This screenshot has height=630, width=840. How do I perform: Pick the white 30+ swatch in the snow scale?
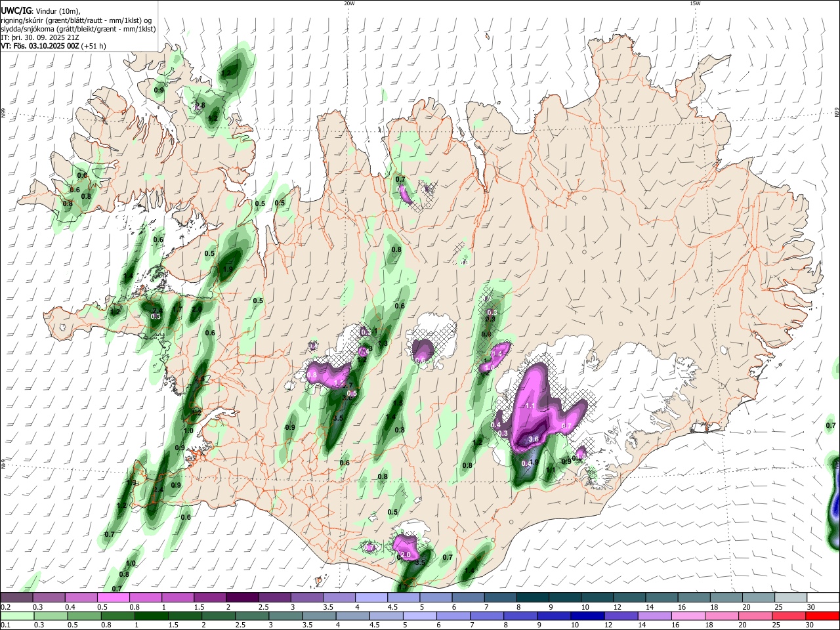[x=822, y=598]
